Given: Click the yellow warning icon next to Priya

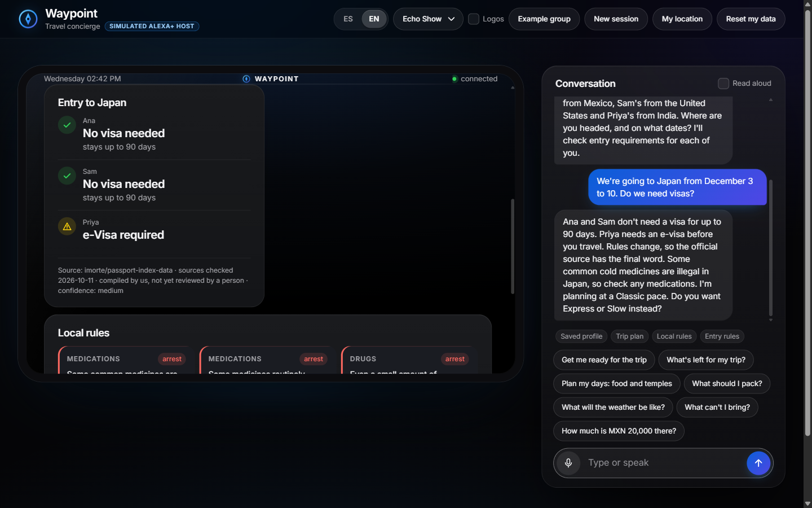Looking at the screenshot, I should 67,227.
